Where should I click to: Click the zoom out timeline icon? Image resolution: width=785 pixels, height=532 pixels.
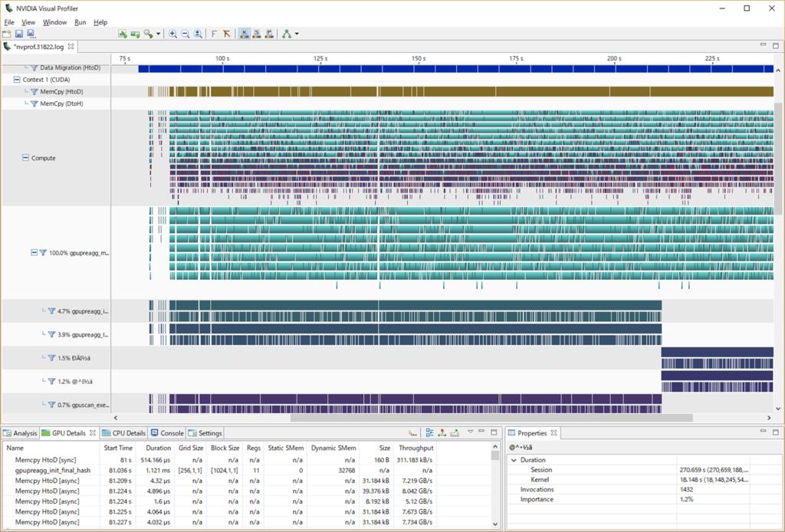click(186, 34)
